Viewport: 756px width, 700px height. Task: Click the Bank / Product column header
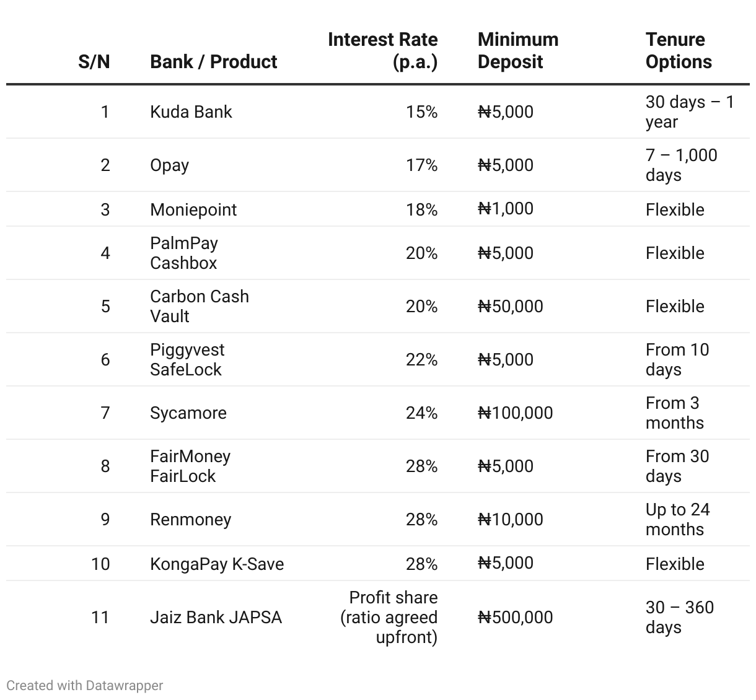[x=214, y=61]
